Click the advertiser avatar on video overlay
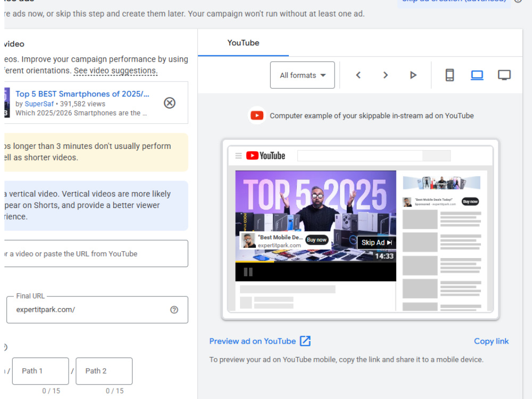Viewport: 532px width, 399px height. click(248, 240)
